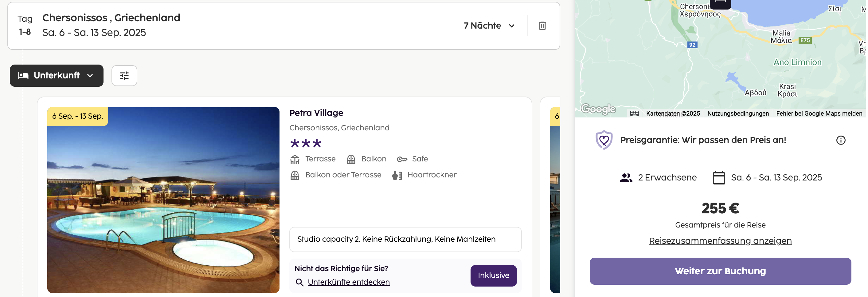868x297 pixels.
Task: Click the bed icon in Unterkunft button
Action: pyautogui.click(x=23, y=76)
